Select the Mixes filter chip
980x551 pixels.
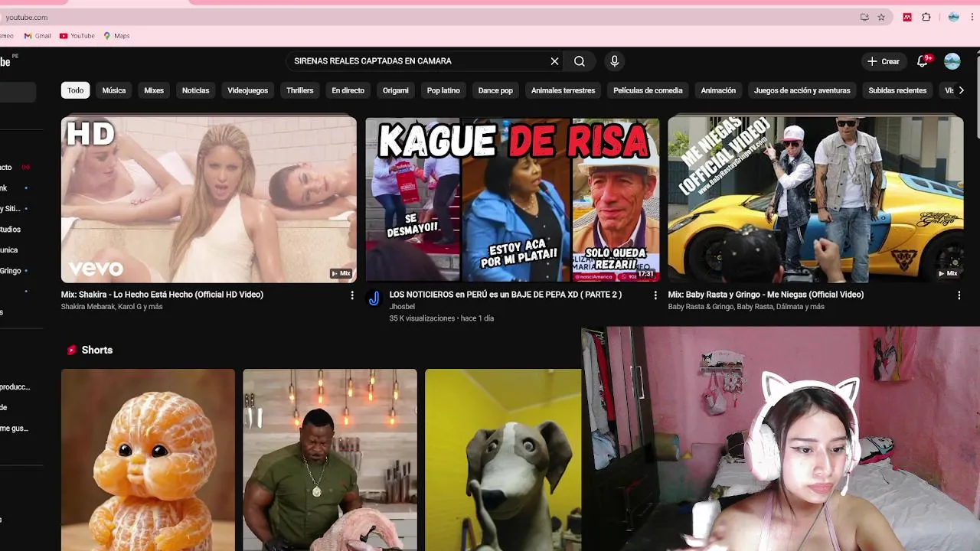tap(154, 90)
